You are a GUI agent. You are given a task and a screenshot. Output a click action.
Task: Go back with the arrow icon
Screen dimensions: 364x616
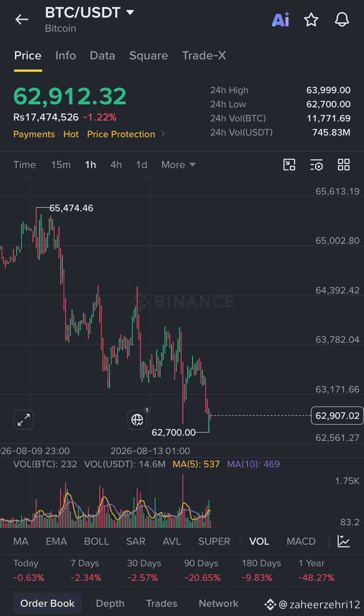[x=22, y=19]
